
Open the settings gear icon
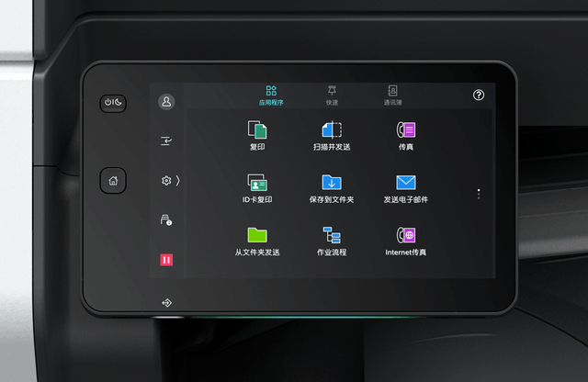coord(166,181)
